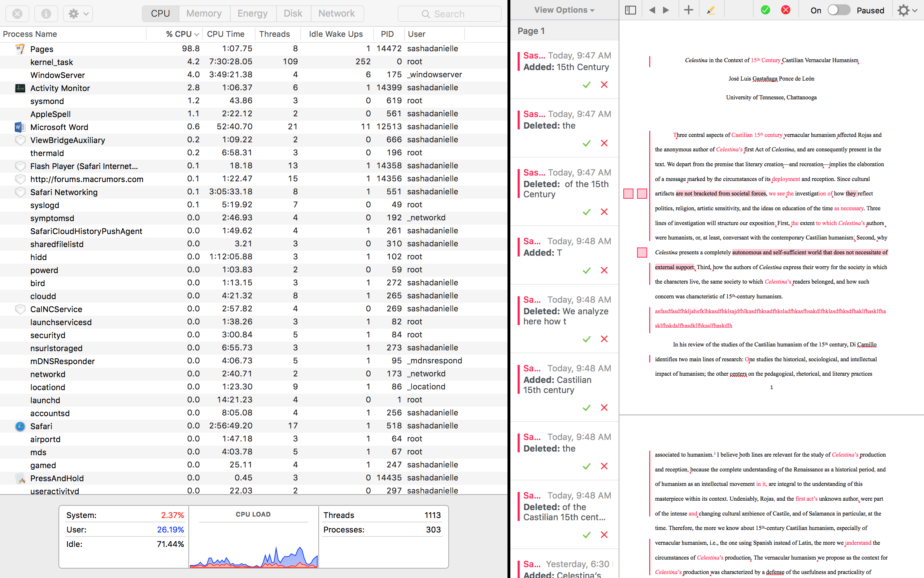Go to next change with right arrow

point(666,10)
